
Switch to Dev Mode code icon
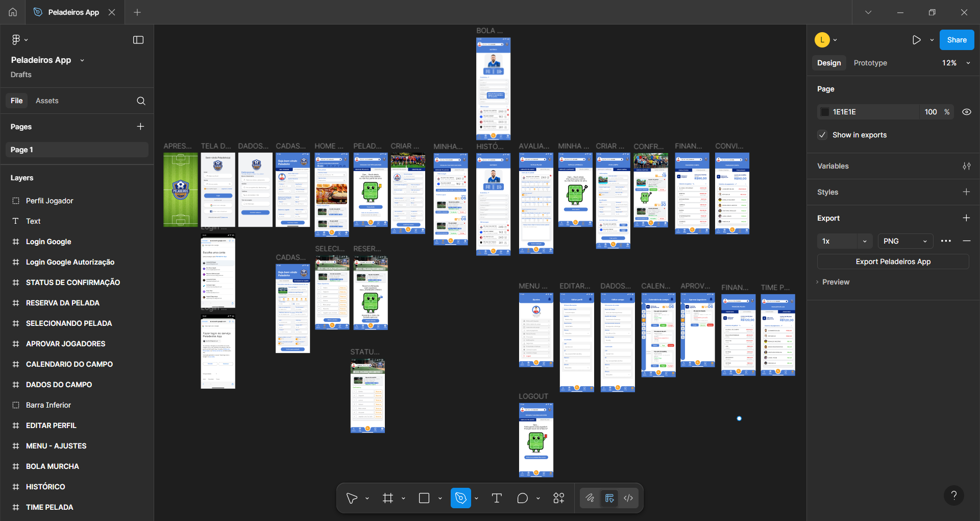point(628,498)
